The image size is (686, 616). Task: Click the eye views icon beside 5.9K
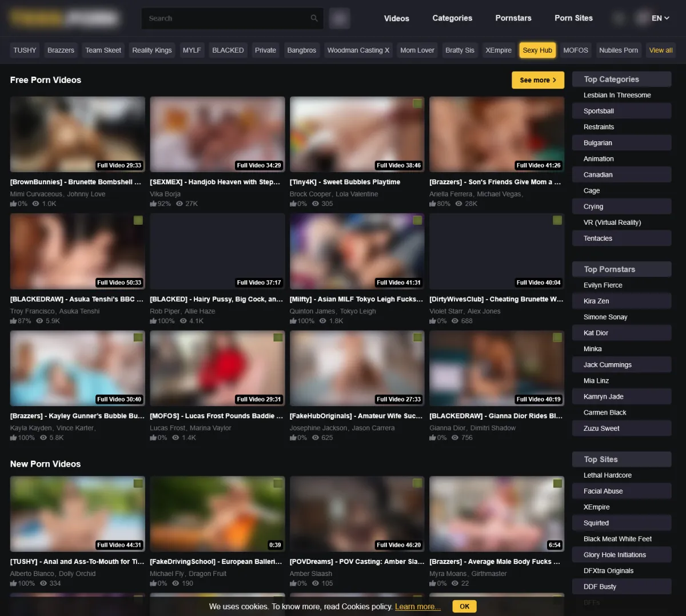click(x=39, y=321)
